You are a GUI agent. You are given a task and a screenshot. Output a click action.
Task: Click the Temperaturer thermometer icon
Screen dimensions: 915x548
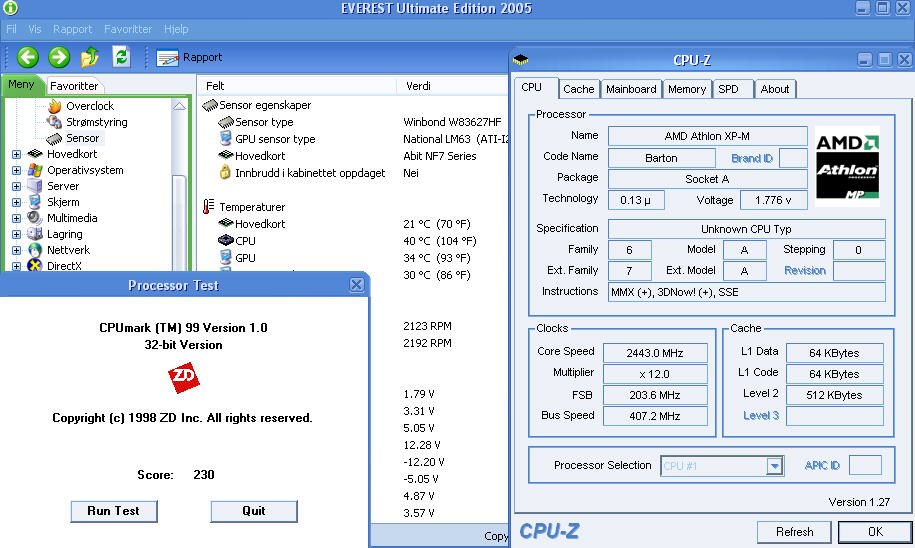click(x=208, y=207)
